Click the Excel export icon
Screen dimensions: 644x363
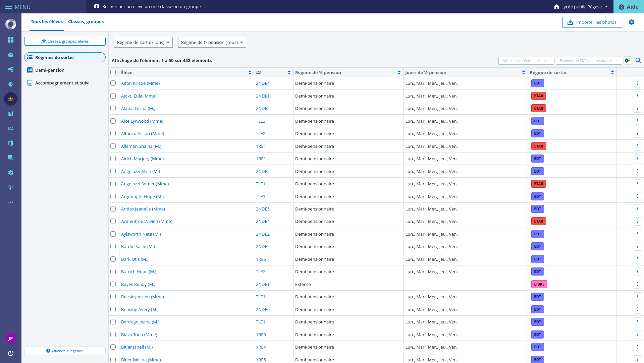click(x=628, y=60)
